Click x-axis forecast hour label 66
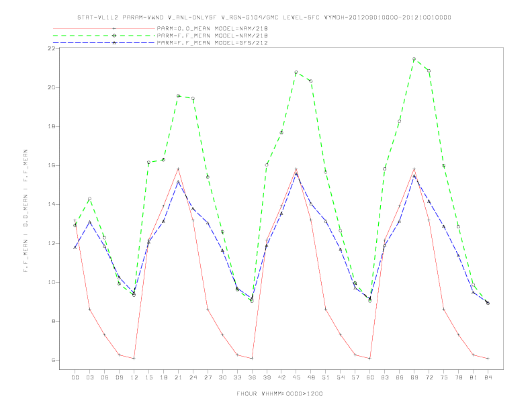The height and width of the screenshot is (411, 532). [400, 377]
